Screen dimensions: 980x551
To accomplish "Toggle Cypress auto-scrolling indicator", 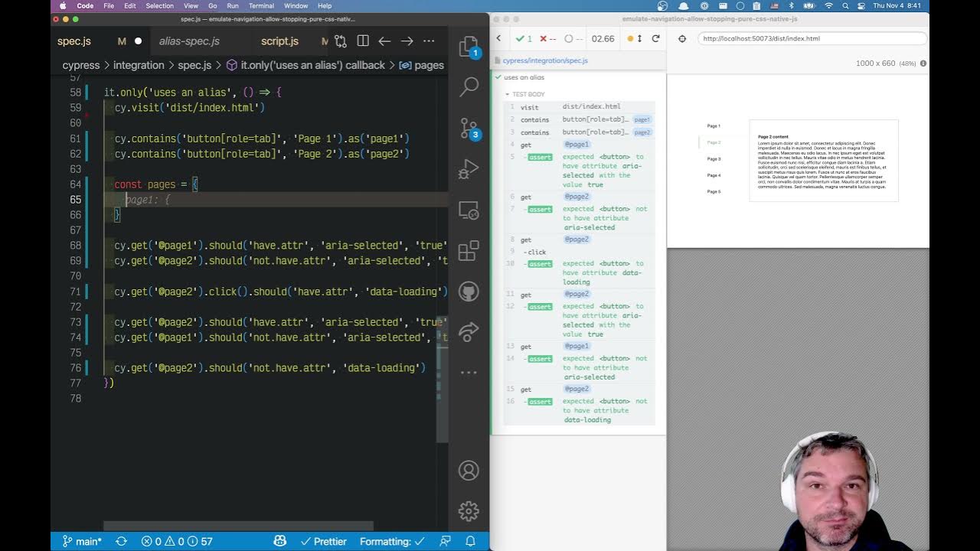I will pyautogui.click(x=634, y=38).
